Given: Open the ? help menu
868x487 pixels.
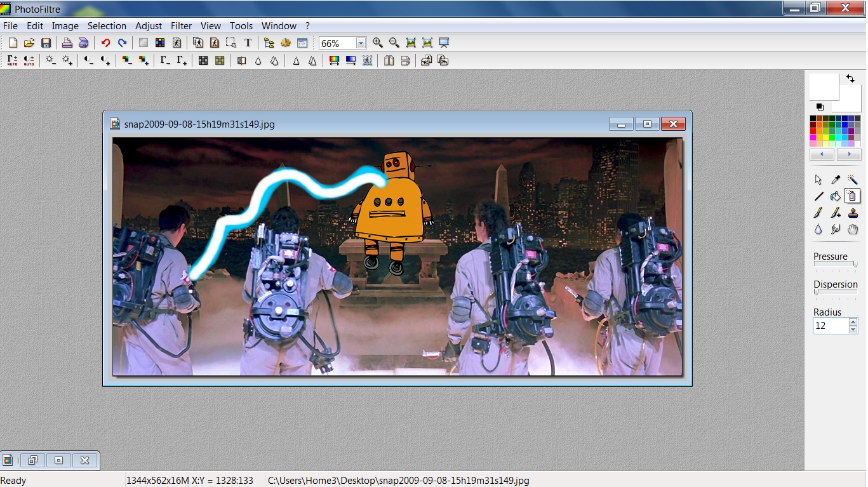Looking at the screenshot, I should click(307, 26).
